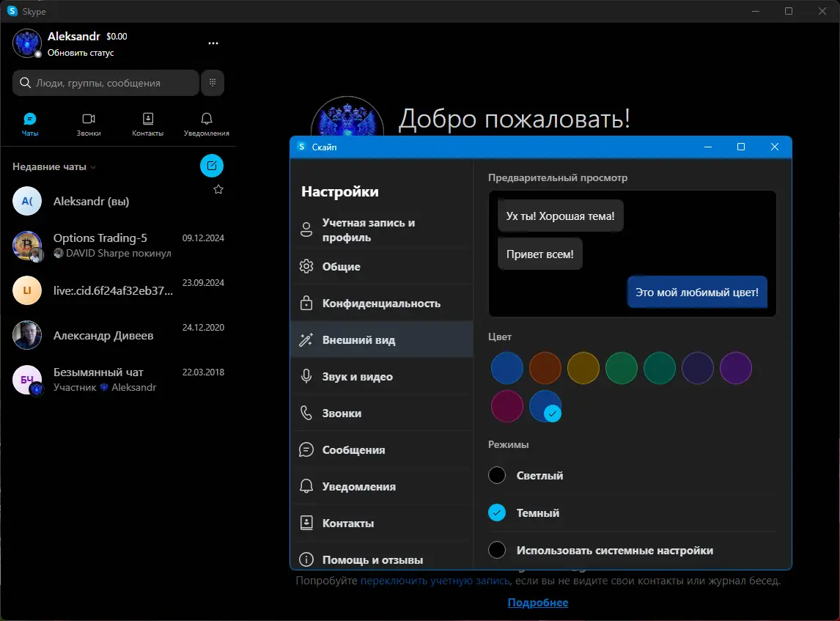Click the Skype logo in the Скайп title bar

[301, 147]
